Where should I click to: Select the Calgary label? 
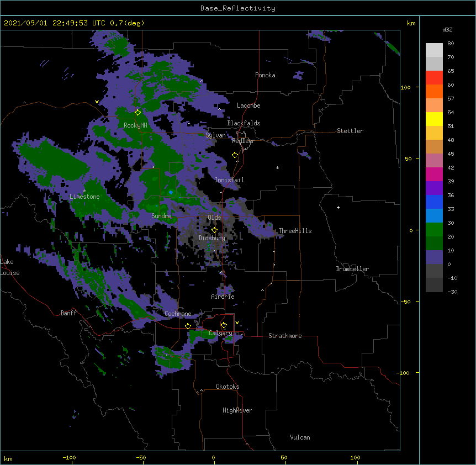pyautogui.click(x=220, y=333)
